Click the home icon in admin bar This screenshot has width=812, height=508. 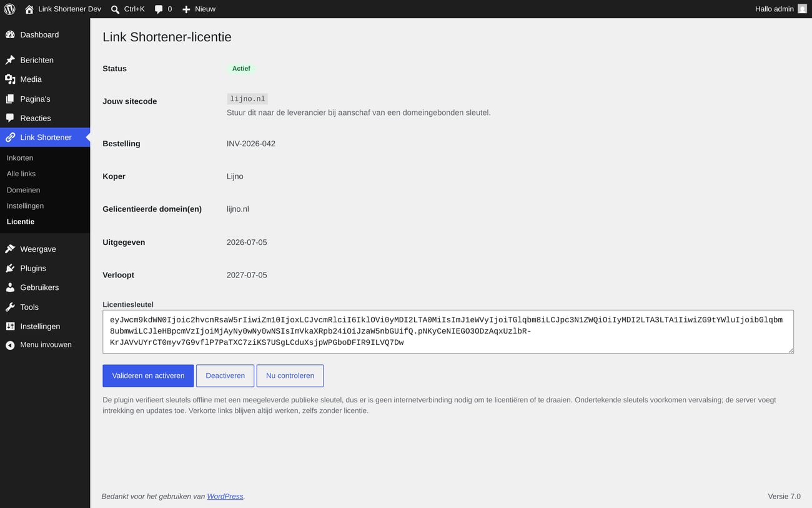(29, 9)
